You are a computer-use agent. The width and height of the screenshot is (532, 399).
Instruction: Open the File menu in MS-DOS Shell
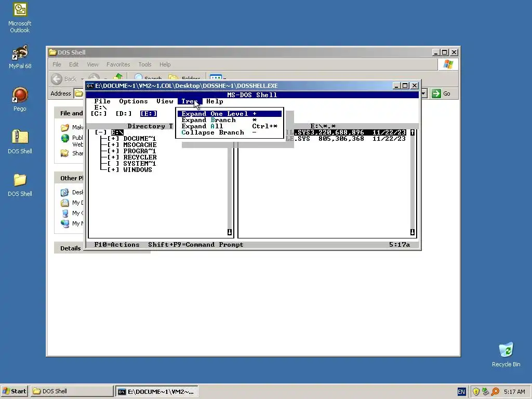[x=102, y=101]
